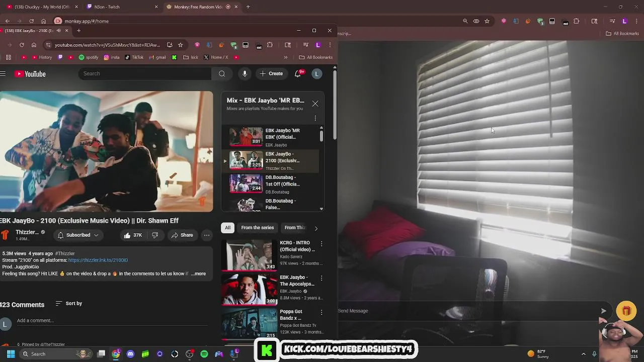Click the Create button on YouTube
The height and width of the screenshot is (362, 644).
pos(271,74)
